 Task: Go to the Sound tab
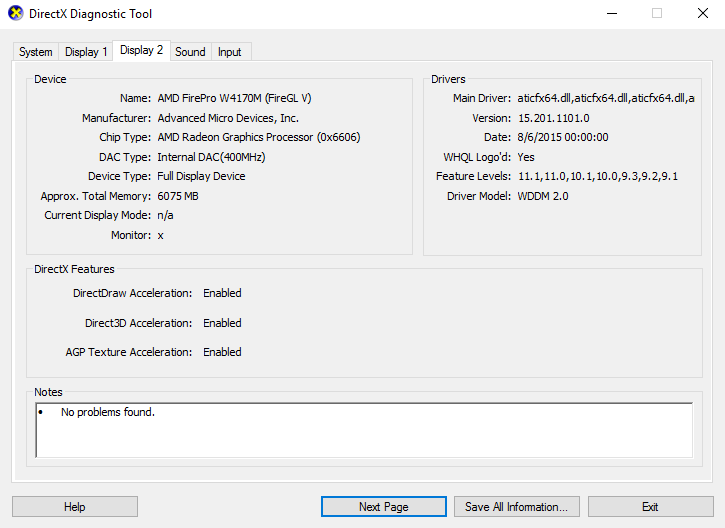(190, 52)
